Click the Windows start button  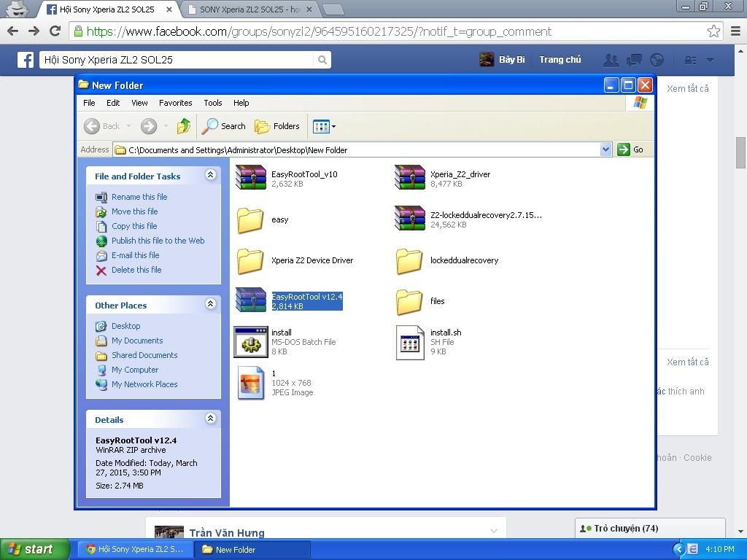point(34,549)
